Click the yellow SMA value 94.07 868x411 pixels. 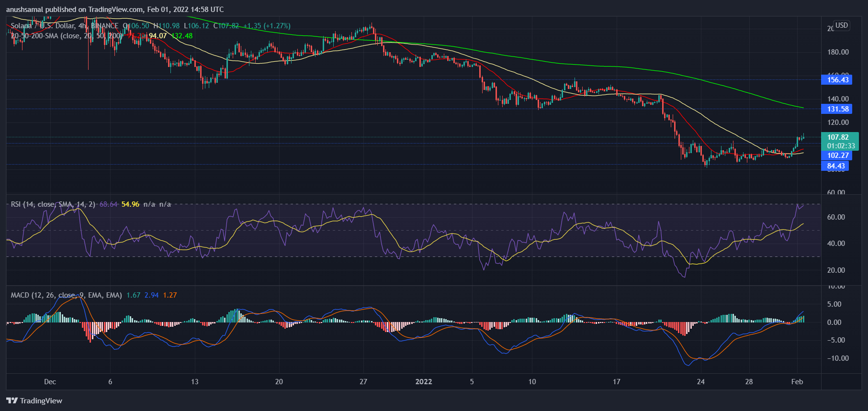coord(158,36)
